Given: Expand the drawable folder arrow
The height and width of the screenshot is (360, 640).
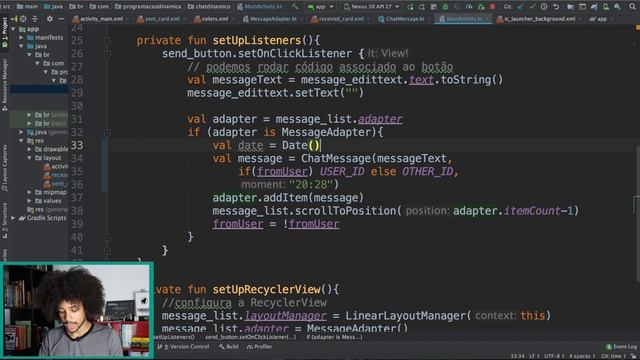Looking at the screenshot, I should click(x=29, y=149).
